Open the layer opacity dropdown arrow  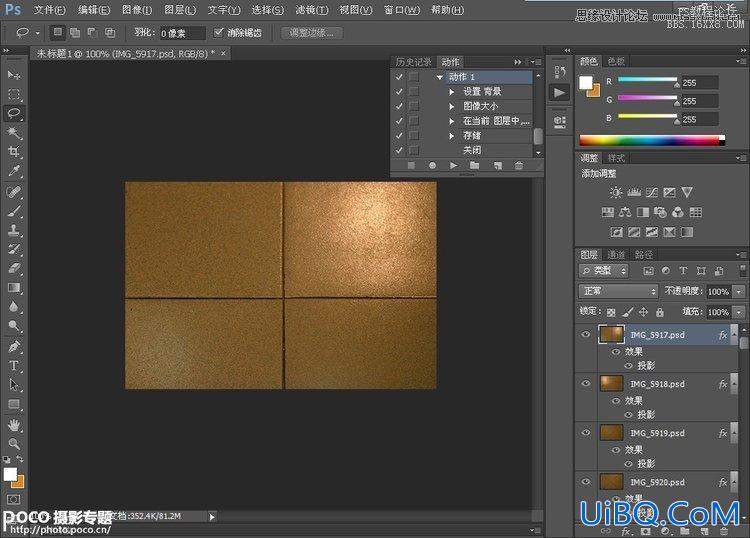point(739,291)
